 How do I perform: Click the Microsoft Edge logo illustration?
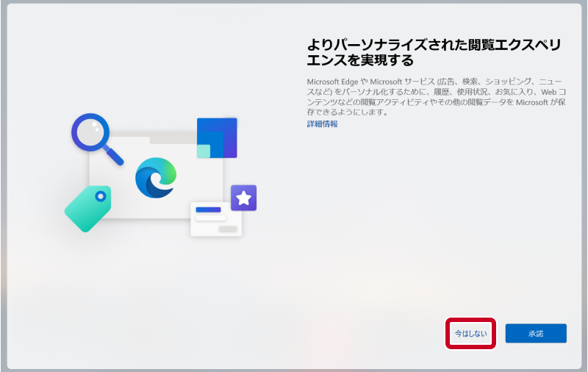coord(156,178)
